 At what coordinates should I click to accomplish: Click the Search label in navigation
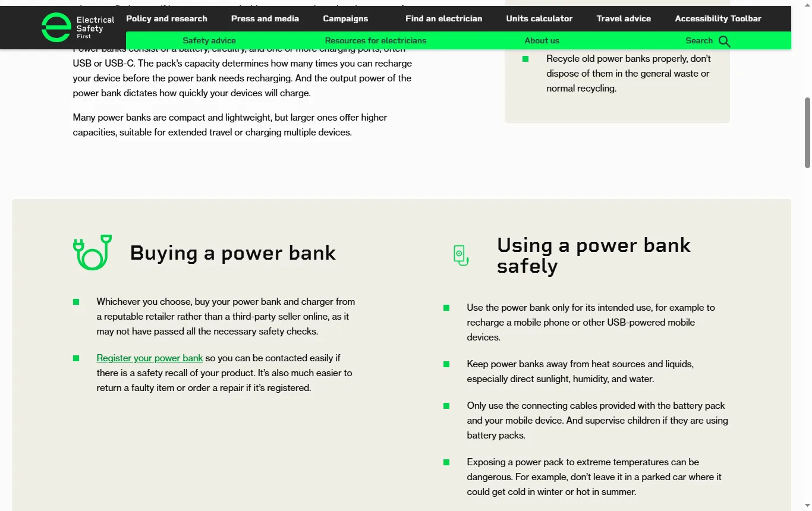[x=699, y=40]
